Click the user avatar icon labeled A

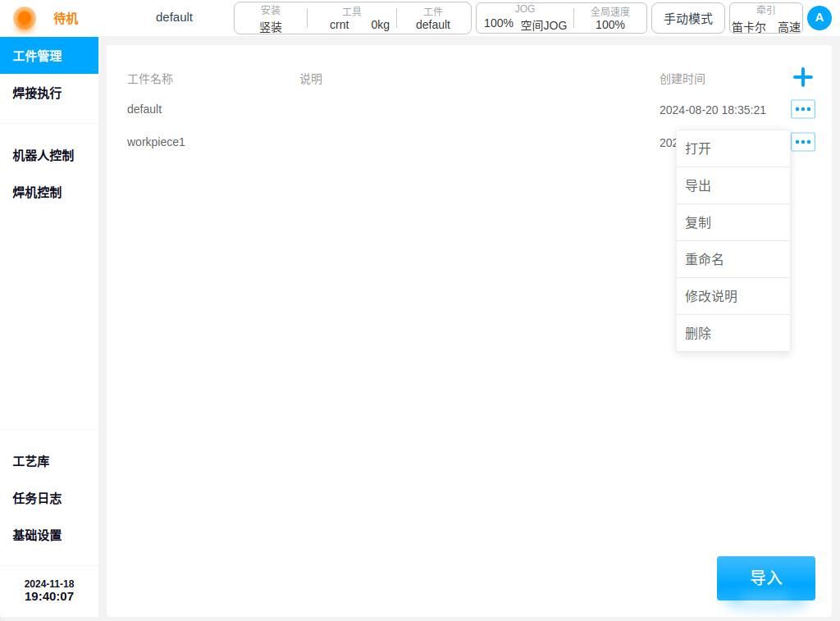819,18
